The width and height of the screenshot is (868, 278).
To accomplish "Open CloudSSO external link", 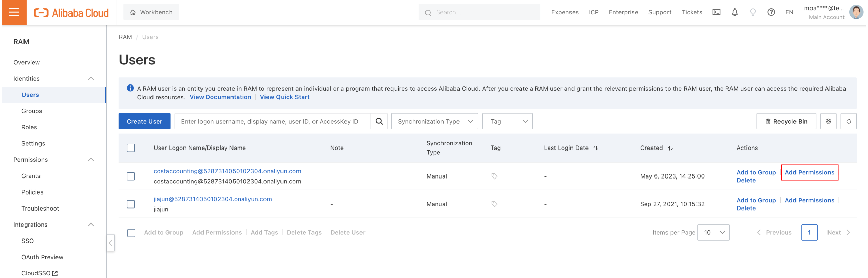I will point(39,273).
